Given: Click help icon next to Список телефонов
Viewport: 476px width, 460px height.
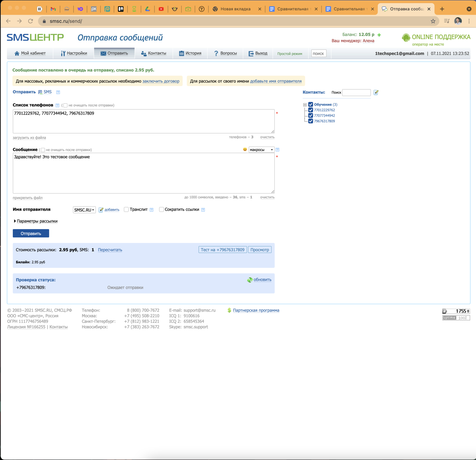Looking at the screenshot, I should click(58, 105).
